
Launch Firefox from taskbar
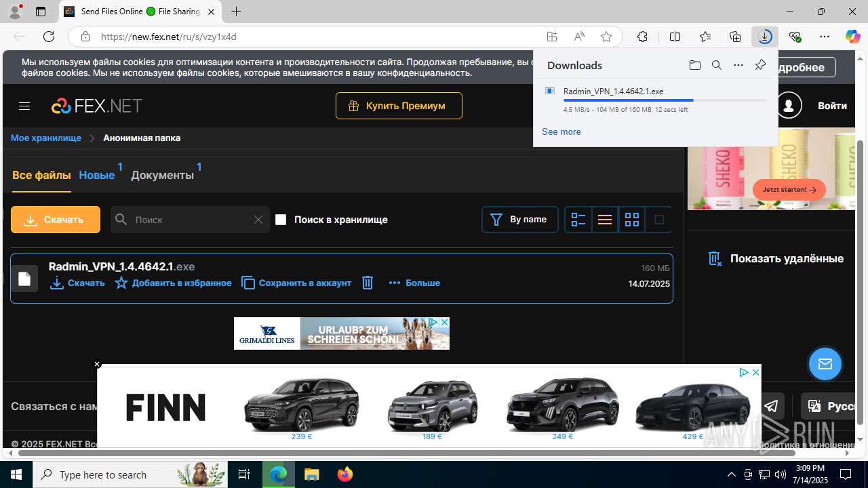[345, 474]
